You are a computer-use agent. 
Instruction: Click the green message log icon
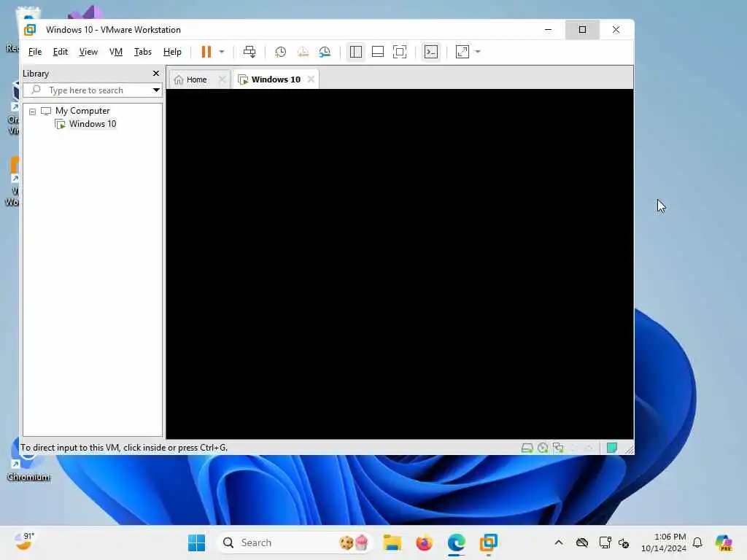coord(612,448)
